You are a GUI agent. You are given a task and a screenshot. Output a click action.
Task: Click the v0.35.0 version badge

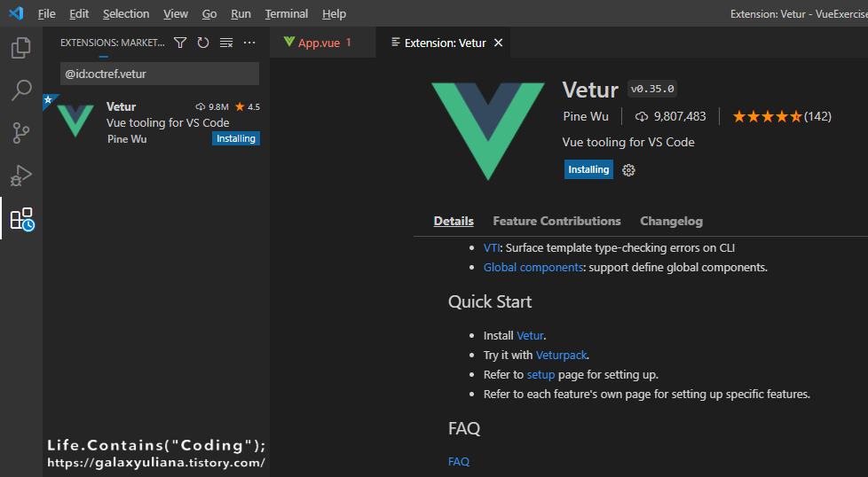click(x=652, y=89)
